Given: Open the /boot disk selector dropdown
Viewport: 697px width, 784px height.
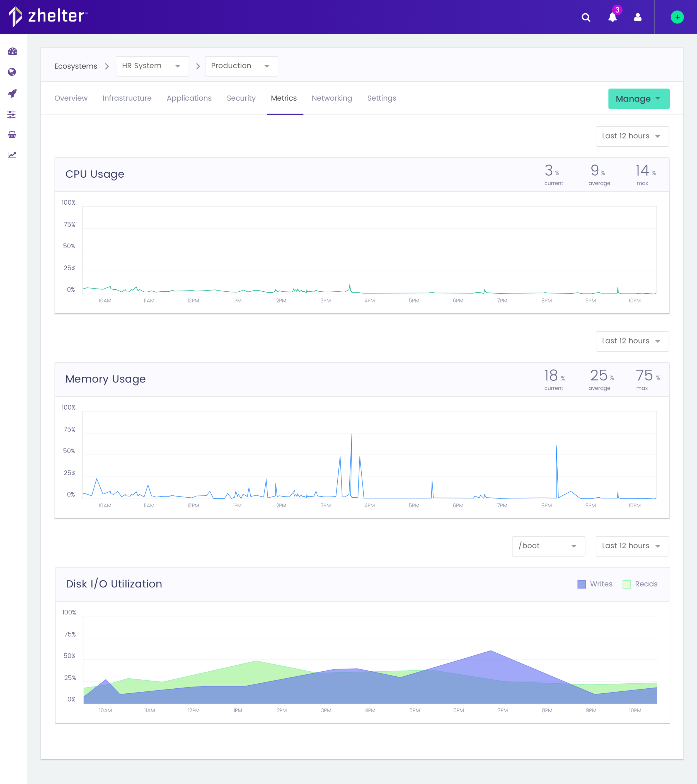Looking at the screenshot, I should pyautogui.click(x=548, y=546).
